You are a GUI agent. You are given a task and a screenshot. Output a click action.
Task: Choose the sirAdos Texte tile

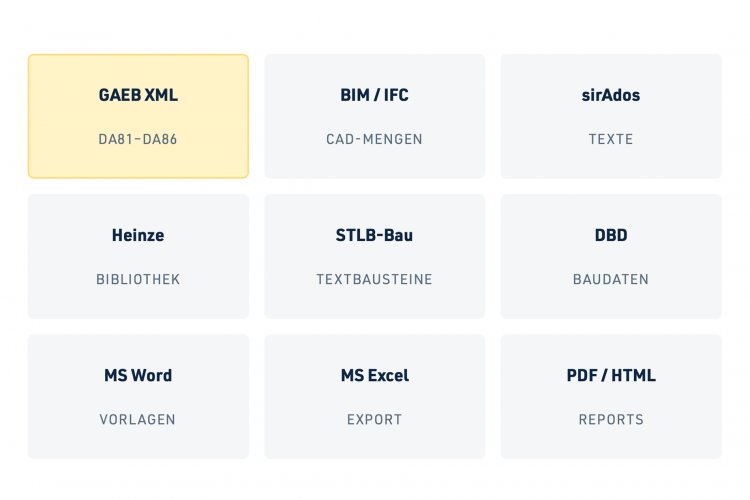click(611, 116)
